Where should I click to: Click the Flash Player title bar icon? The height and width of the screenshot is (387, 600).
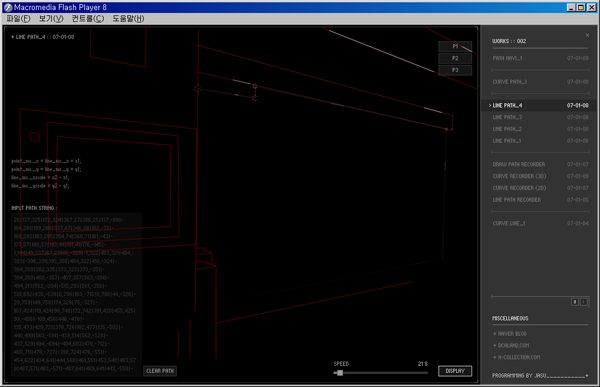pyautogui.click(x=8, y=7)
